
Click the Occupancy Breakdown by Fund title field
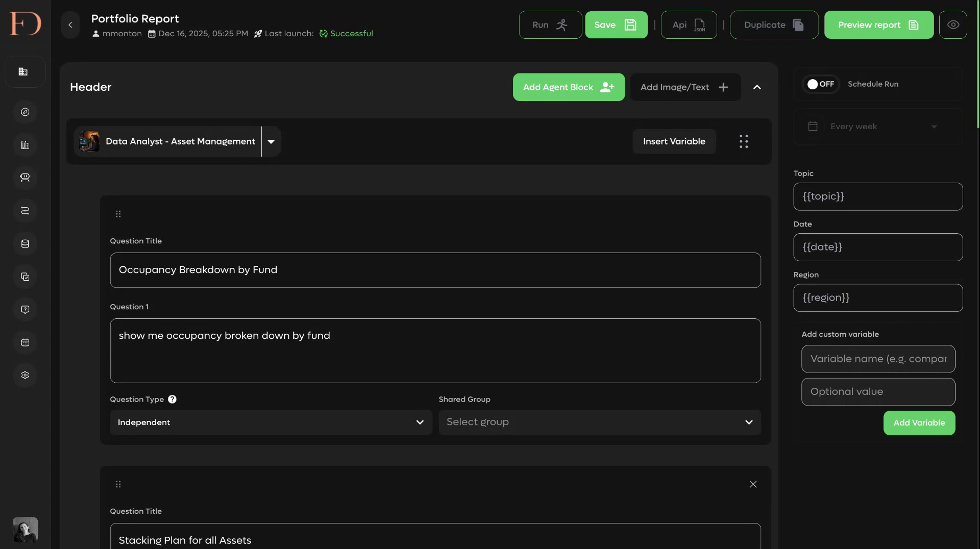tap(435, 270)
